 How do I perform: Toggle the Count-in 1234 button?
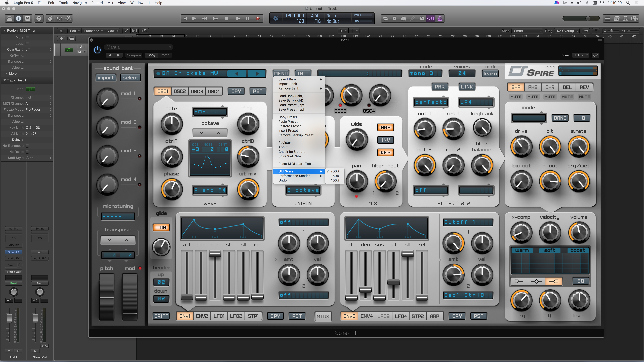[x=431, y=18]
